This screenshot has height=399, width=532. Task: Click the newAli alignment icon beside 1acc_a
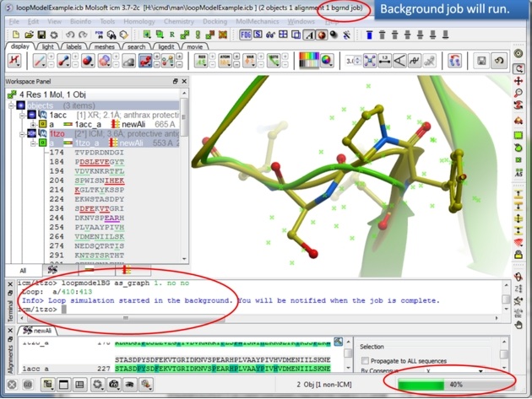[x=116, y=124]
